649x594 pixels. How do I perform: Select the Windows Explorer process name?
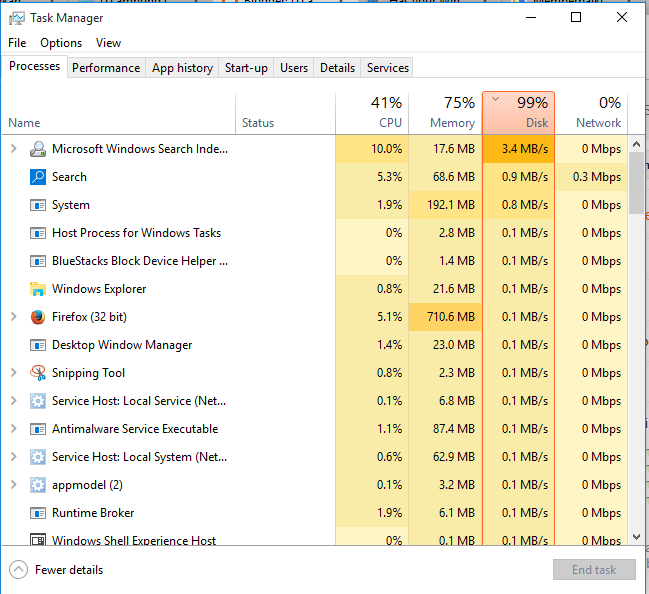click(99, 289)
